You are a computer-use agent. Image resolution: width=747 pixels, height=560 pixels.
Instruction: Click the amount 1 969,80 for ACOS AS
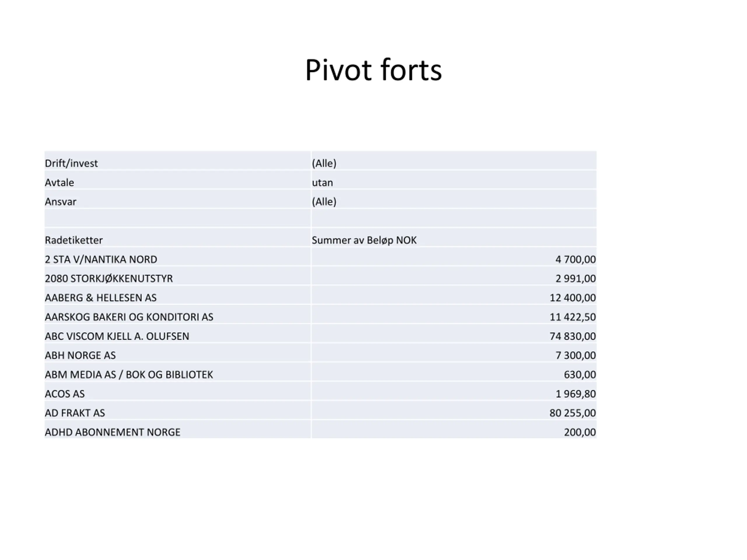(x=575, y=394)
